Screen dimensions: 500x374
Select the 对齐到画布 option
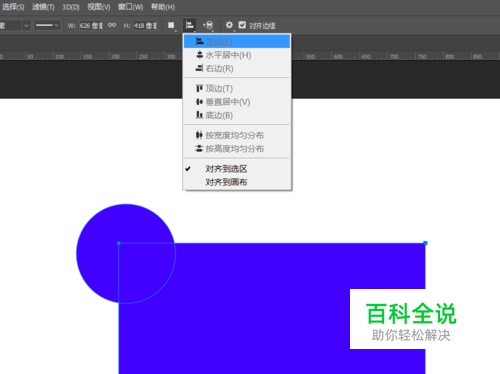[x=237, y=182]
